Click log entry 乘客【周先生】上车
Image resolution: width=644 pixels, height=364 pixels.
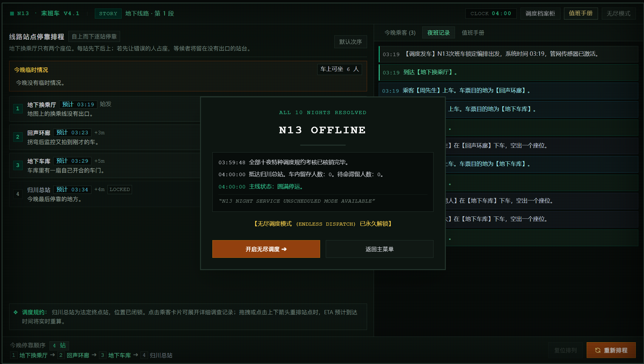(x=508, y=90)
